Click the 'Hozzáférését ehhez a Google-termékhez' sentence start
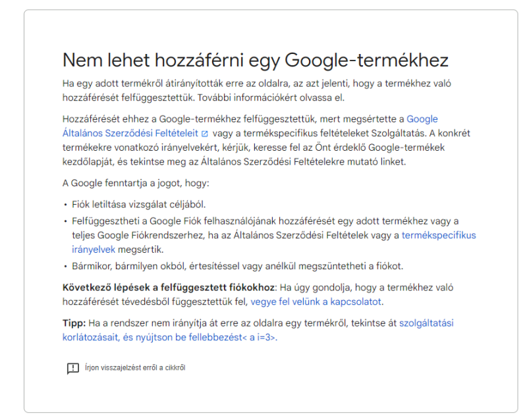Viewport: 527px width, 420px height. point(152,119)
